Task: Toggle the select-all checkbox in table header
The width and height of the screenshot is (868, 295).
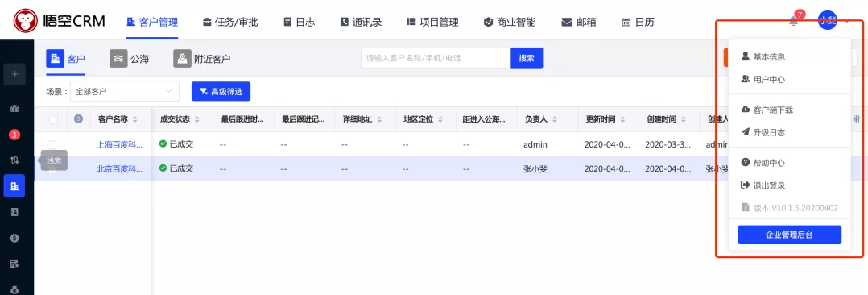Action: pos(54,119)
